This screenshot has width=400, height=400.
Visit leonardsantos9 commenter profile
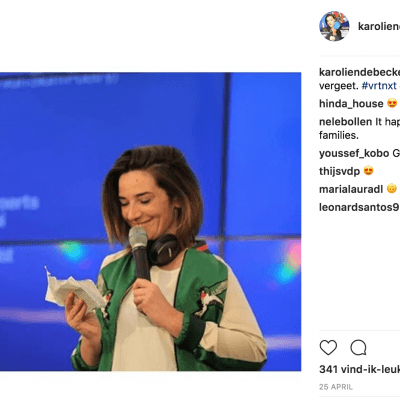coord(359,207)
